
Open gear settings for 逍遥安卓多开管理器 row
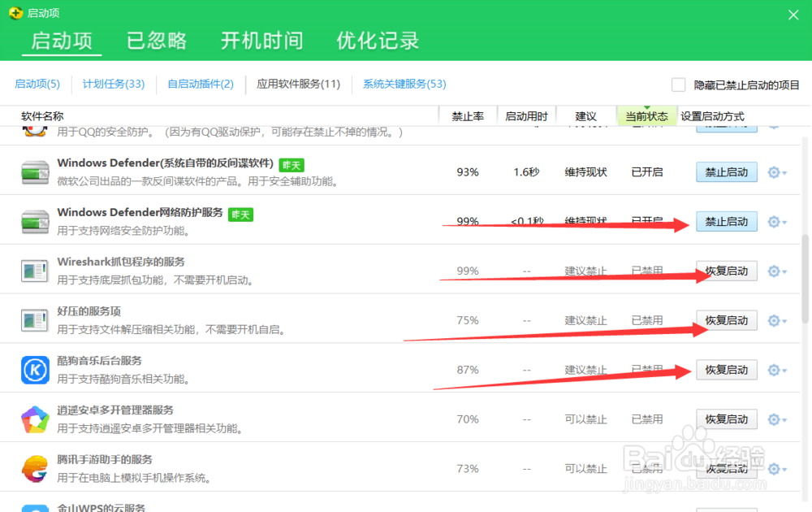pyautogui.click(x=777, y=419)
